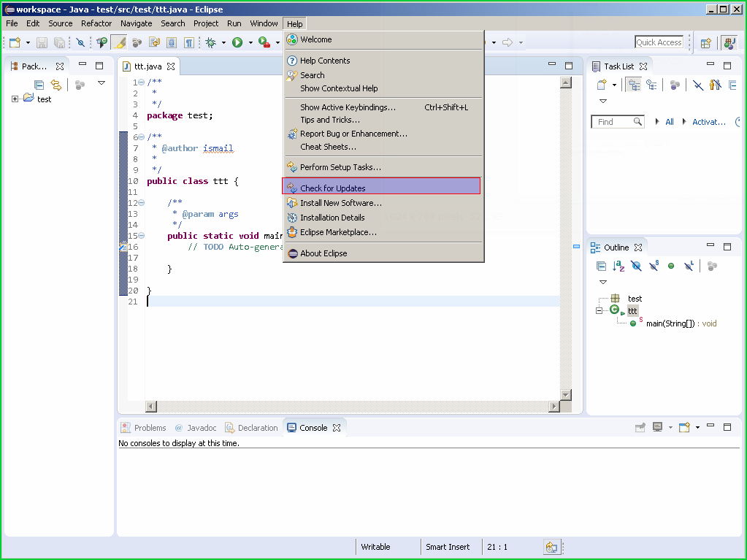Click the All link in Task List
This screenshot has width=747, height=560.
670,122
